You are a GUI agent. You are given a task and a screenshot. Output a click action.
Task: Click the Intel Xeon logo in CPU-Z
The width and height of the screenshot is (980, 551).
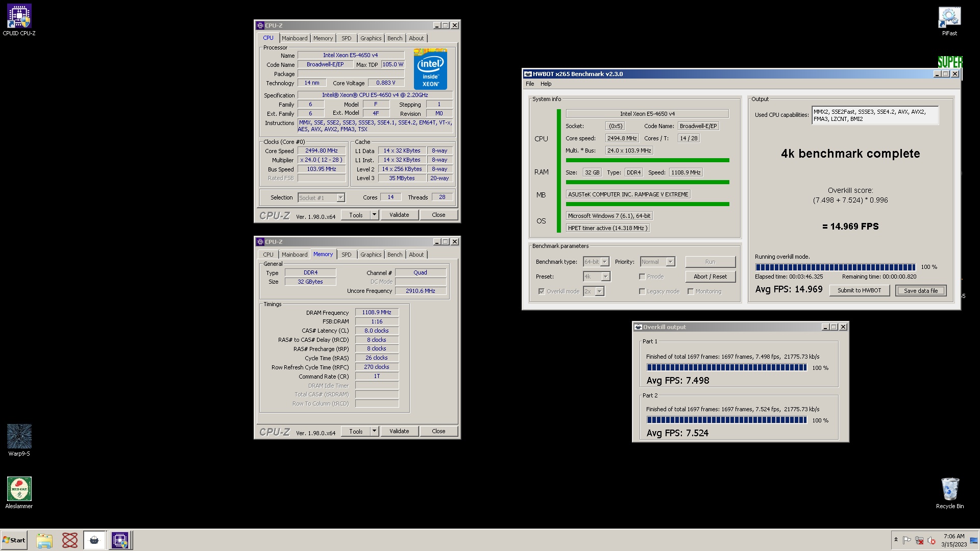coord(430,69)
